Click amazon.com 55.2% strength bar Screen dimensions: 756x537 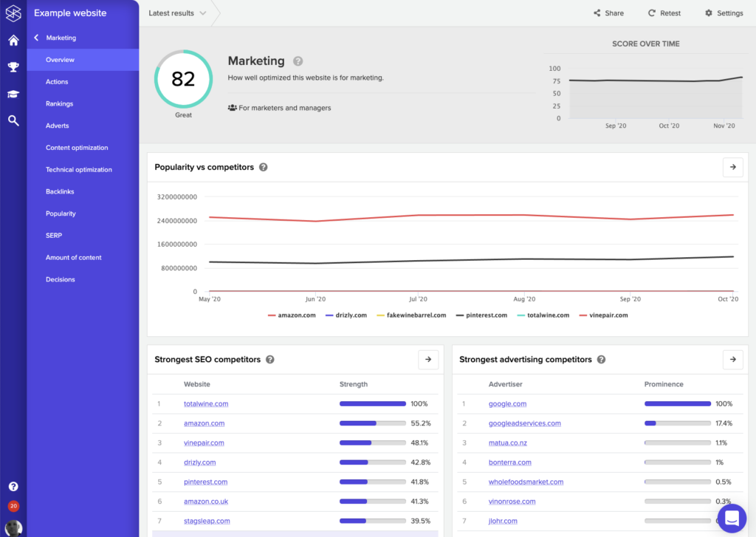373,423
